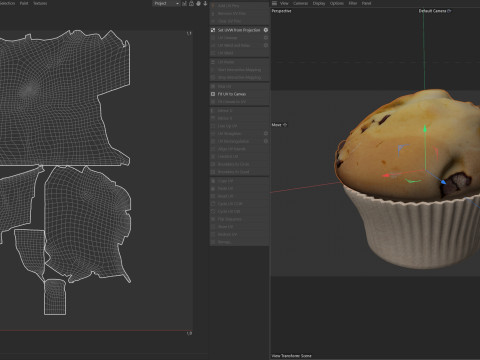Select the paper cup of the muffin
Screen dimensions: 480x360
tap(417, 233)
